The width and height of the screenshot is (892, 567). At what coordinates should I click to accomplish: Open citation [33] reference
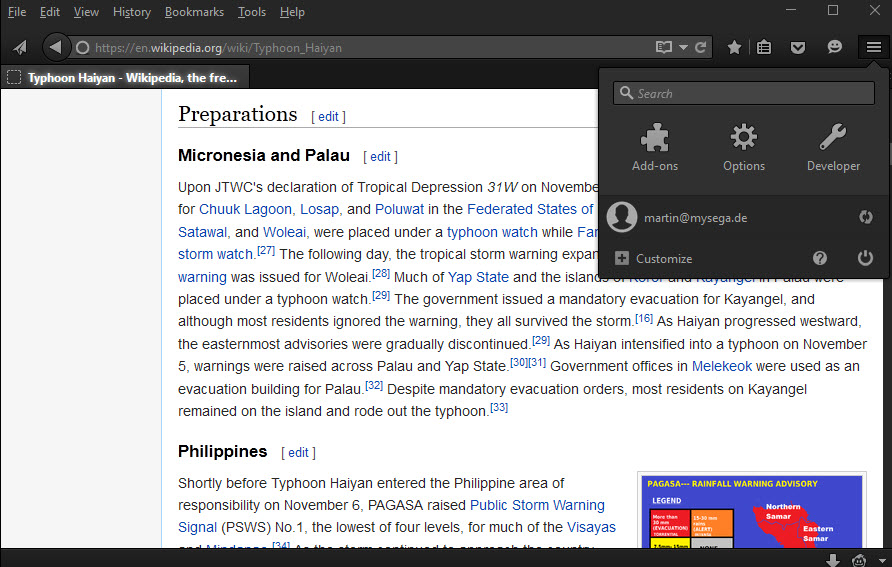click(x=499, y=407)
